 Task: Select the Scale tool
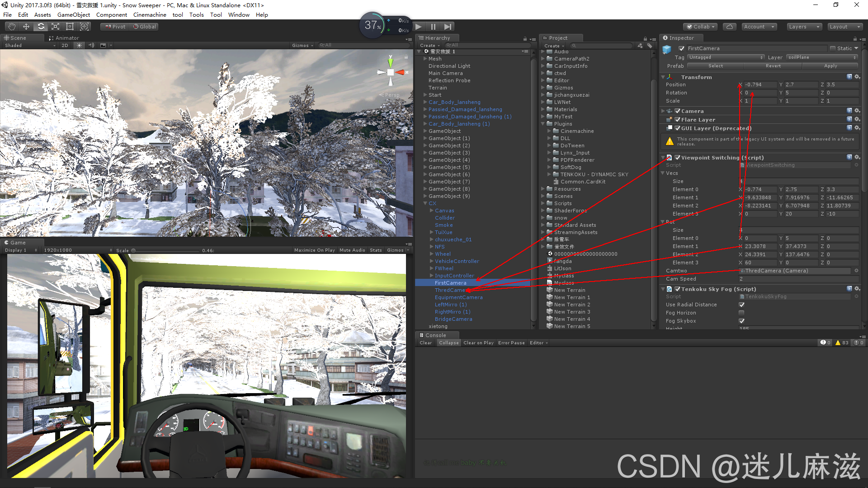pyautogui.click(x=55, y=27)
